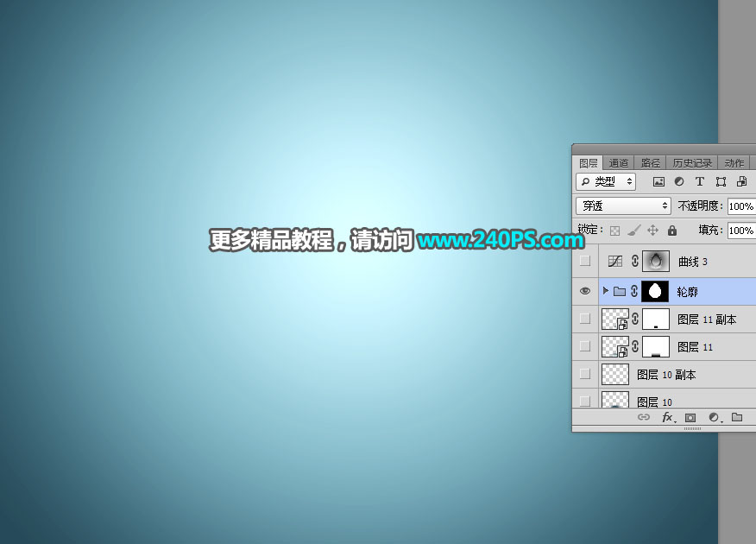Screen dimensions: 756x544
Task: Show the 曲线 3 layer visibility box
Action: [x=585, y=261]
